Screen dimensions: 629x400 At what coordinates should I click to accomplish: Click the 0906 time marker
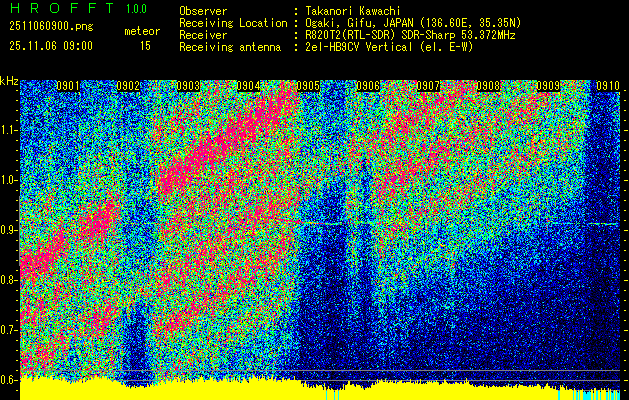point(368,86)
